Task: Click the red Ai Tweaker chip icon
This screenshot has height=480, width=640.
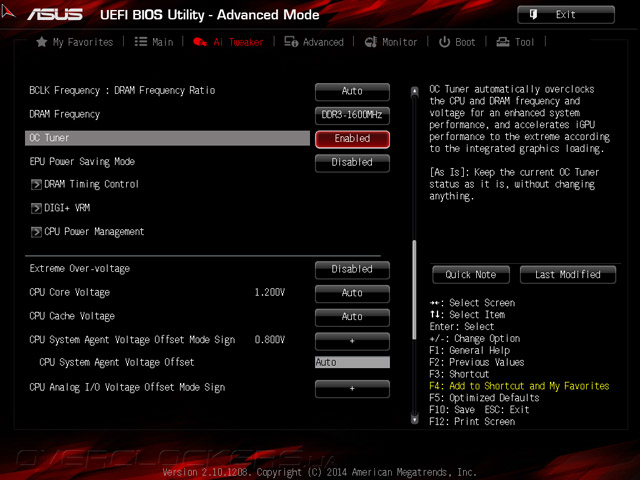Action: pyautogui.click(x=200, y=42)
